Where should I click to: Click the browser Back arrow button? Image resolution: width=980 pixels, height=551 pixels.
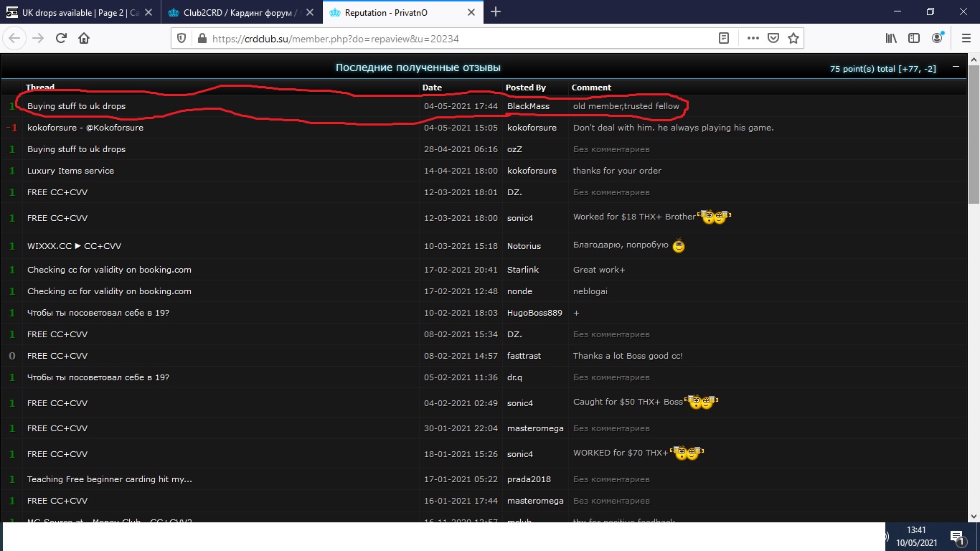pos(15,39)
